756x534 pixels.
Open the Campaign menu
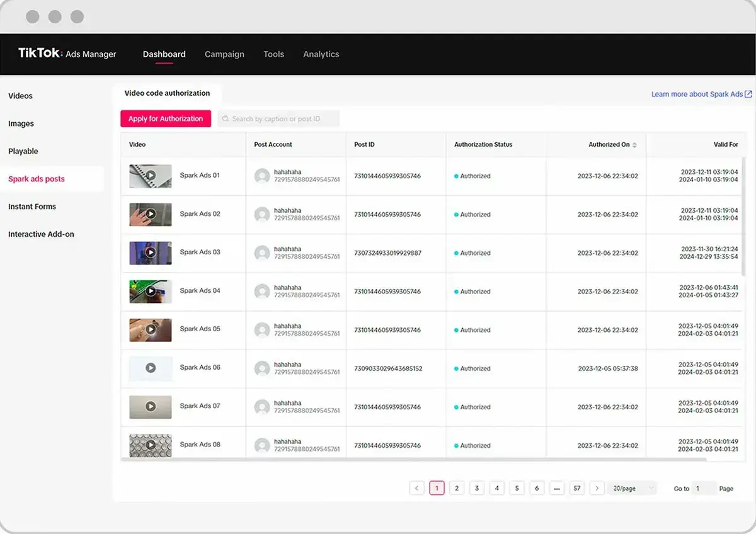pos(224,54)
